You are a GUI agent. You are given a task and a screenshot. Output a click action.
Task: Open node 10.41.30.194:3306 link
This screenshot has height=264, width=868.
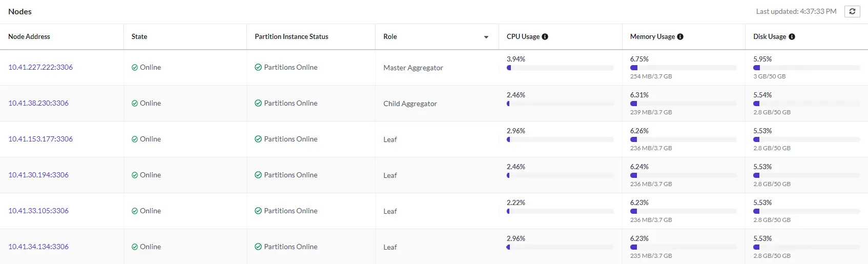tap(38, 175)
